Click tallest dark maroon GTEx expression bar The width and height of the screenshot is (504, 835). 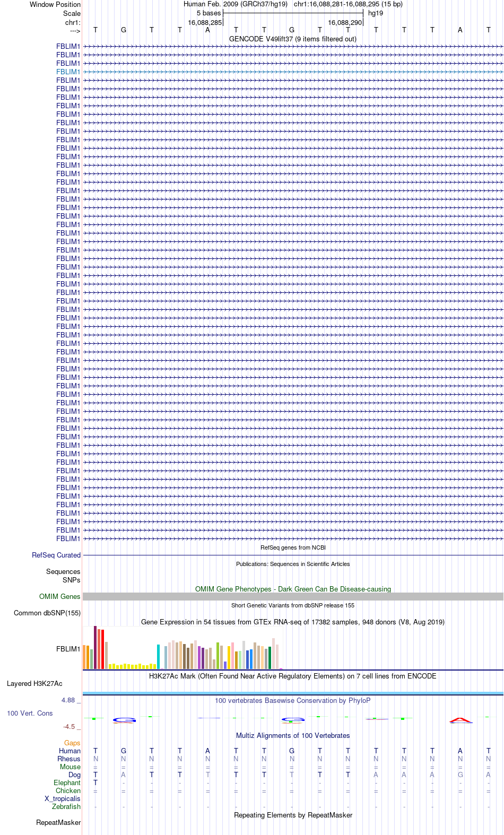tap(95, 647)
